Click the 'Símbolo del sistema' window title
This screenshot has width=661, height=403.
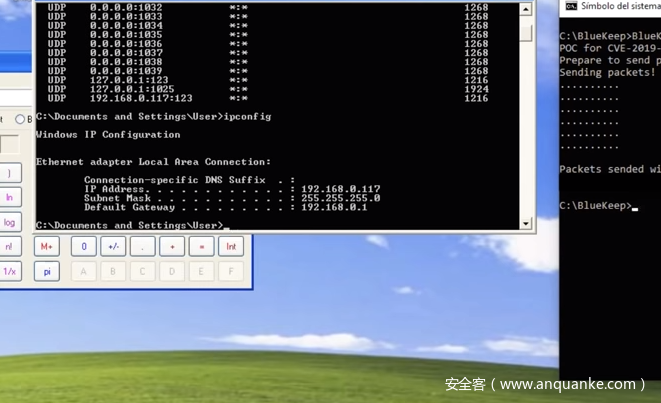[x=621, y=6]
